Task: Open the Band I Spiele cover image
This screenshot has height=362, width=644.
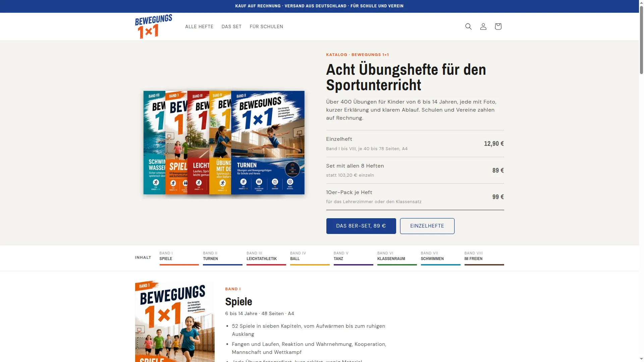Action: coord(175,321)
